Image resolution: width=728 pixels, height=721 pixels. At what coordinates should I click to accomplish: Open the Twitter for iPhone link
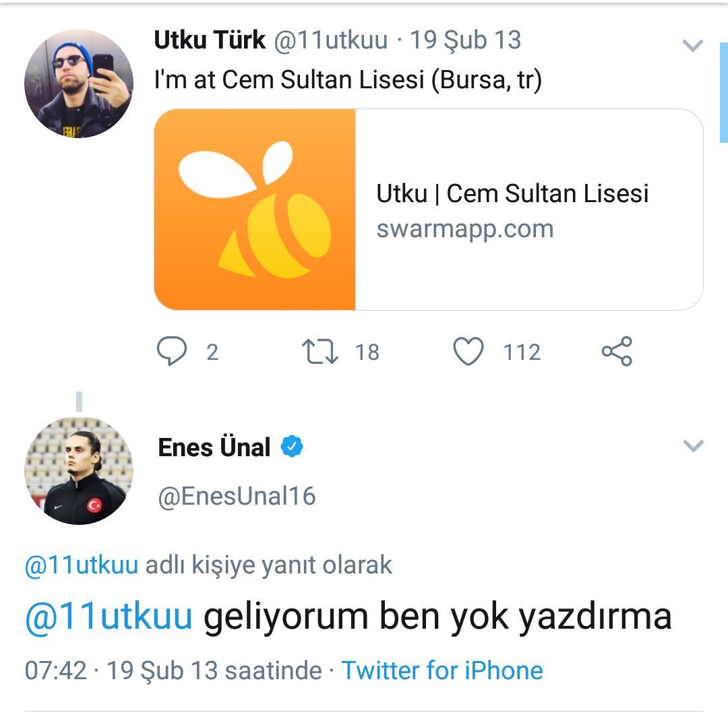coord(442,670)
